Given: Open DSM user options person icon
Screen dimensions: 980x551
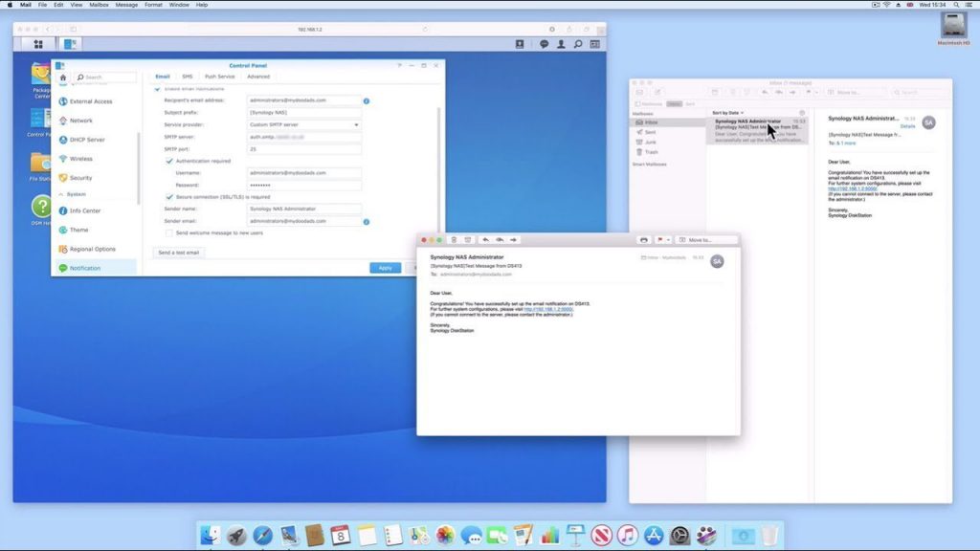Looking at the screenshot, I should (x=561, y=44).
